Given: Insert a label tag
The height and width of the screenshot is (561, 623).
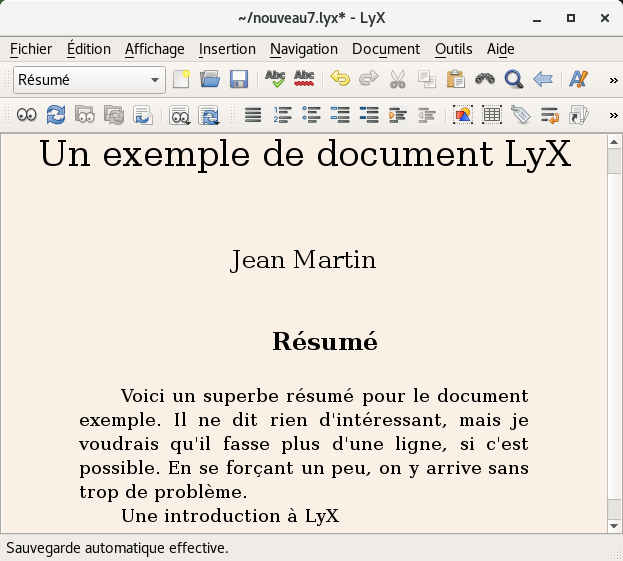Looking at the screenshot, I should coord(521,115).
